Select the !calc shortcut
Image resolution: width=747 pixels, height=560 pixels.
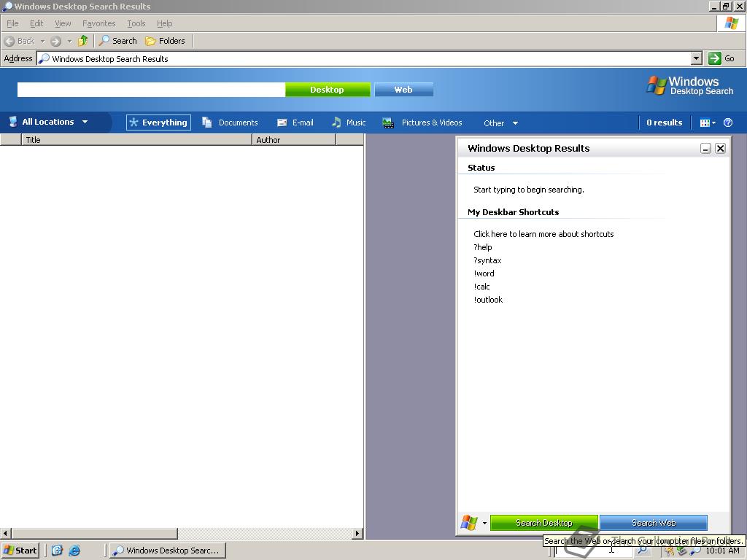pyautogui.click(x=481, y=287)
